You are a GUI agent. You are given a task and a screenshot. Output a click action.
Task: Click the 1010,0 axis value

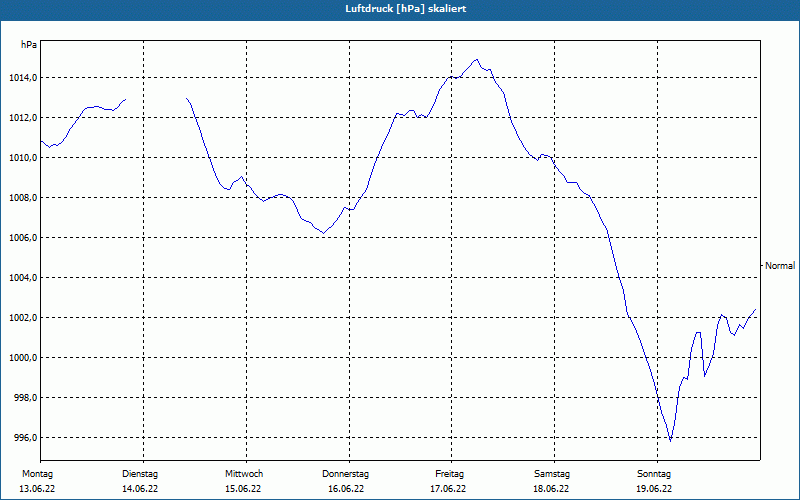[x=23, y=158]
